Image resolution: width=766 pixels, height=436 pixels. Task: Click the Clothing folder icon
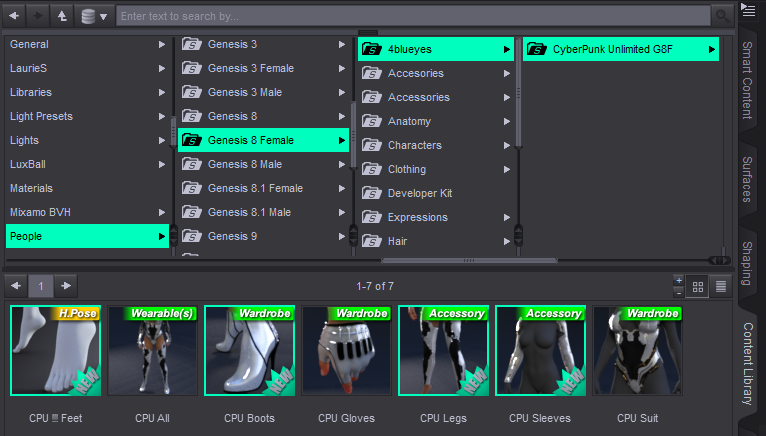pos(372,169)
